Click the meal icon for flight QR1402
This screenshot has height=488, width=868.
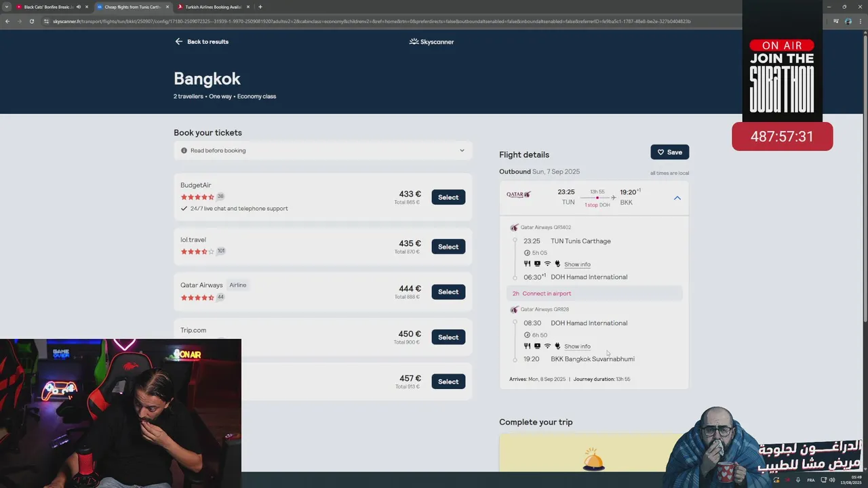(x=527, y=264)
